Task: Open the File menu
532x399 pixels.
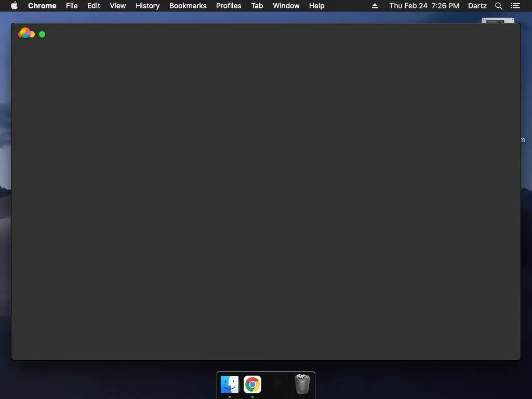Action: pyautogui.click(x=72, y=6)
